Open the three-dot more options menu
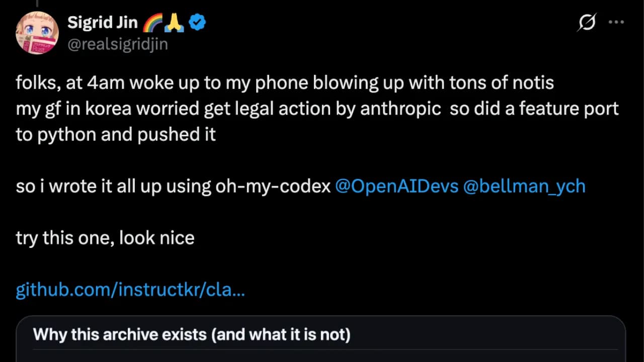This screenshot has height=362, width=644. click(616, 22)
